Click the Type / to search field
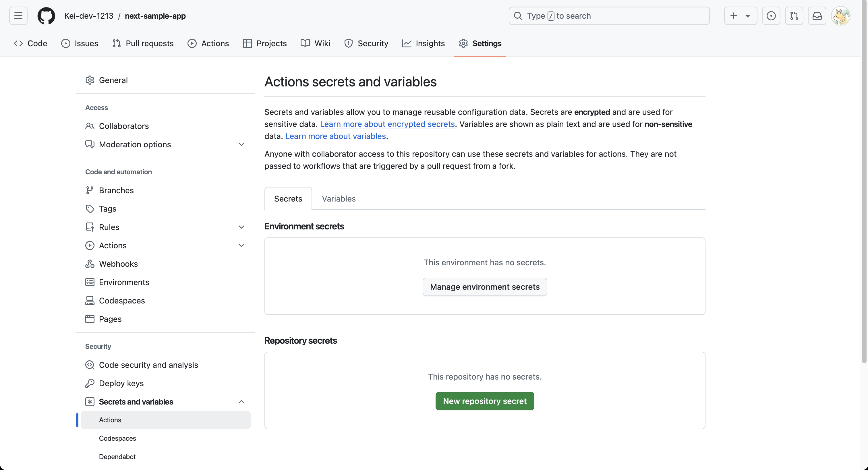The width and height of the screenshot is (868, 470). [x=609, y=16]
